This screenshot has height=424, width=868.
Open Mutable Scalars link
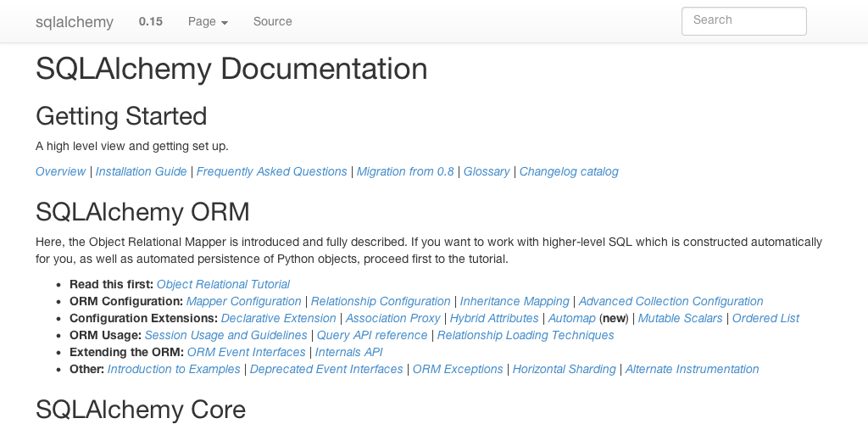click(681, 318)
